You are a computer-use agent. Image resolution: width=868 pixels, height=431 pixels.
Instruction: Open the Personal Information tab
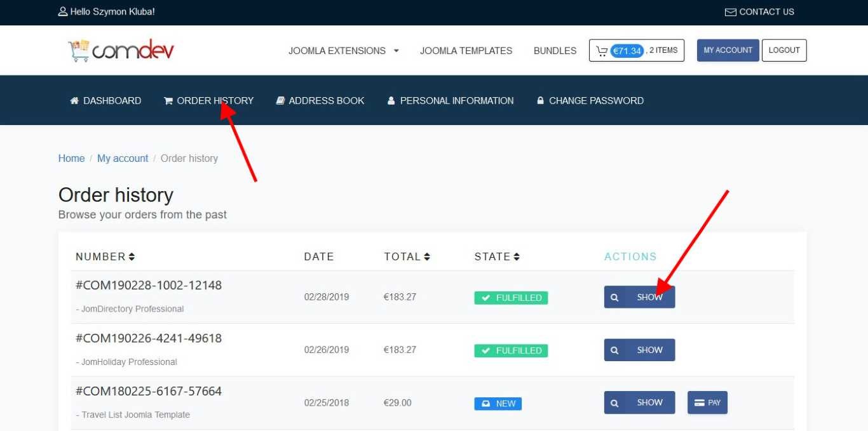click(451, 100)
